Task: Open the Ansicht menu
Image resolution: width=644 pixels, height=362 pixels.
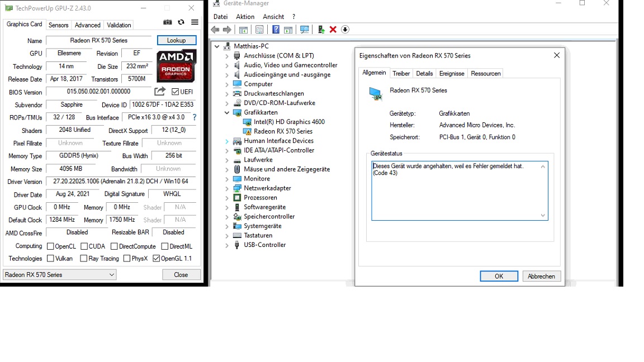Action: click(273, 17)
